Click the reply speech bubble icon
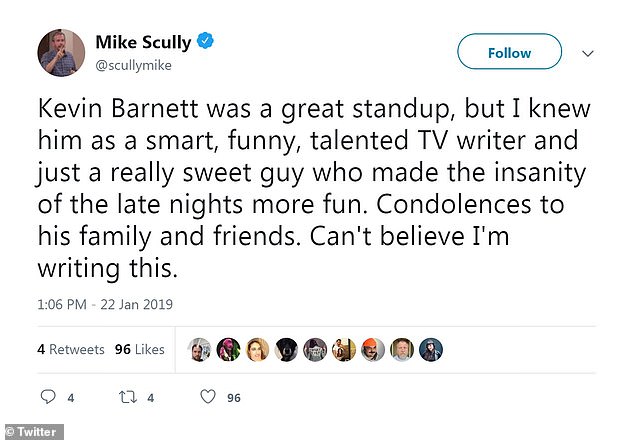This screenshot has height=440, width=634. coord(48,397)
